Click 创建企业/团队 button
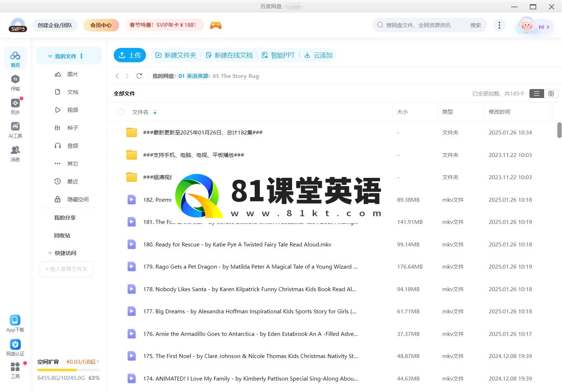The image size is (562, 392). pos(55,25)
